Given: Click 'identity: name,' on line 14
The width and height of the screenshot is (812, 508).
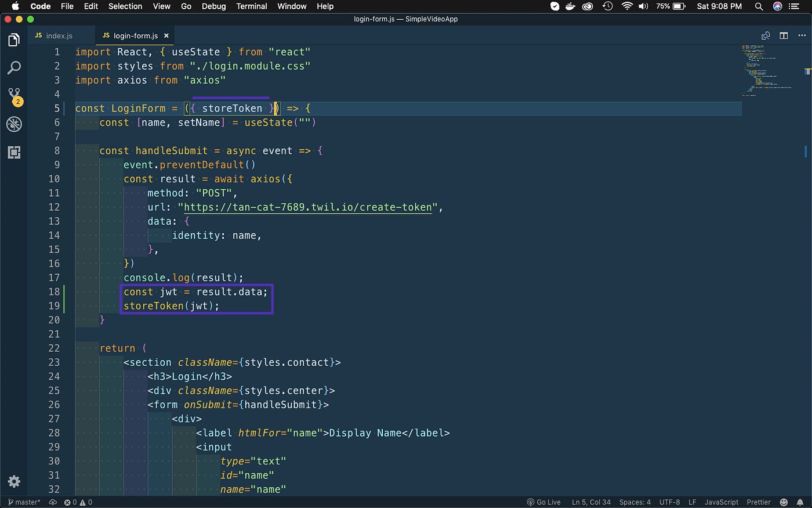Looking at the screenshot, I should (217, 235).
